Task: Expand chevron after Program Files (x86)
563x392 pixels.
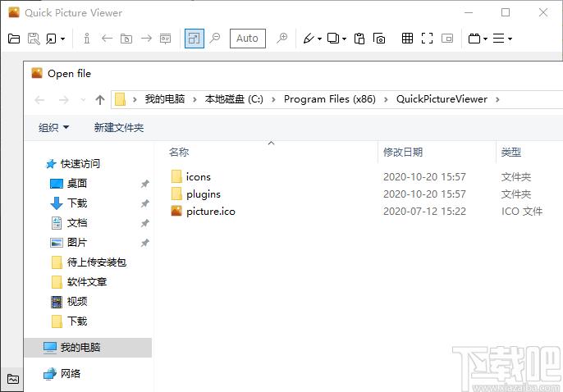Action: click(386, 99)
